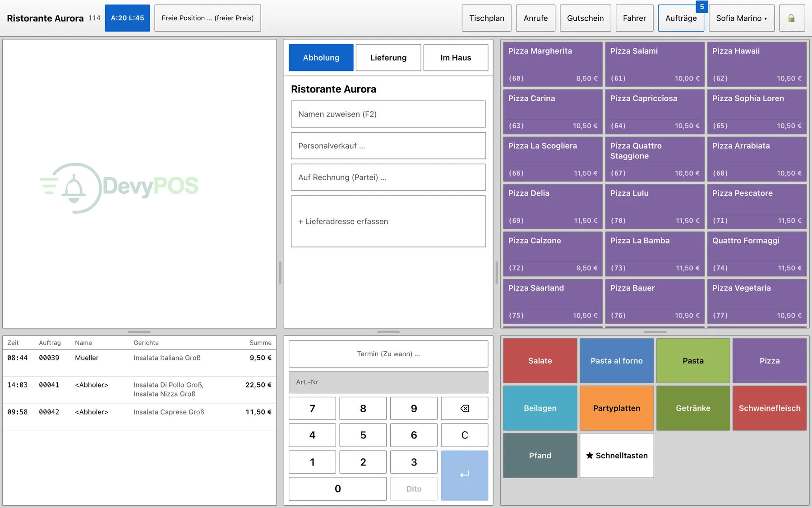Image resolution: width=812 pixels, height=508 pixels.
Task: Click the backspace key on the numpad
Action: click(464, 408)
